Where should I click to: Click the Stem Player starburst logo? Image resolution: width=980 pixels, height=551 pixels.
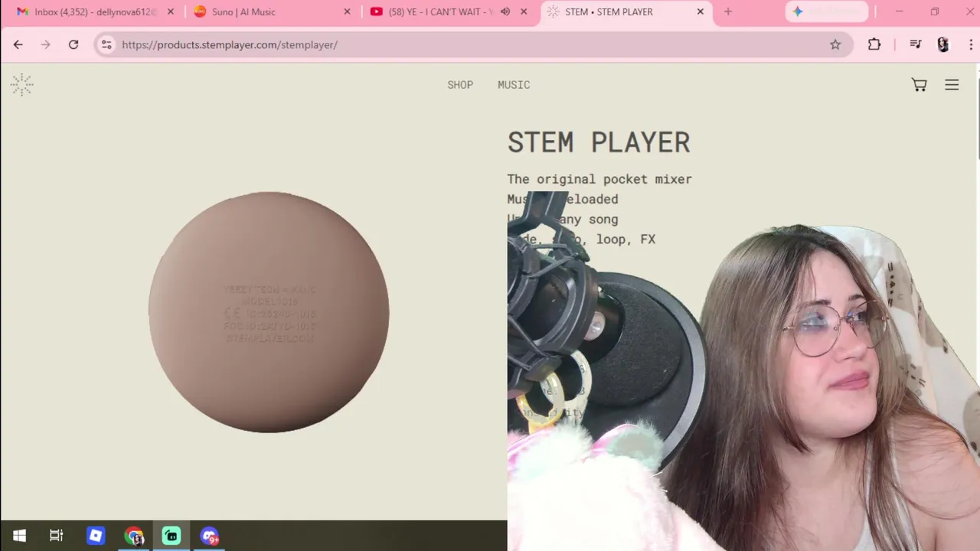tap(21, 85)
